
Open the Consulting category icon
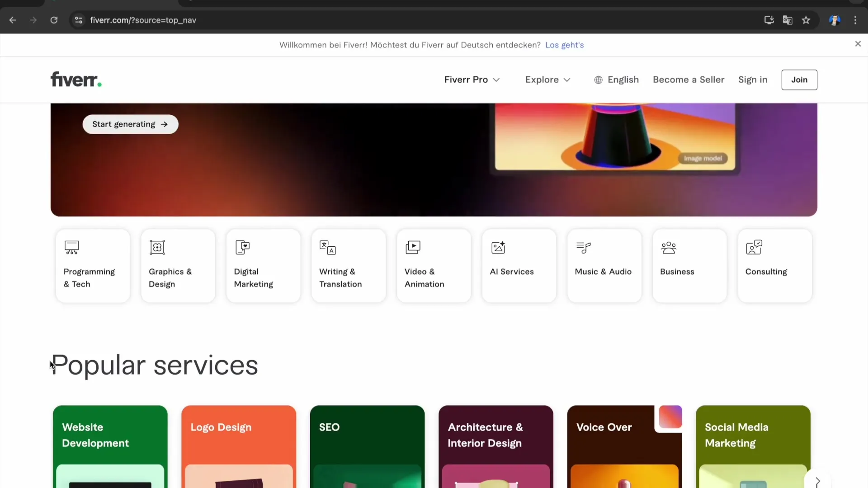point(754,247)
